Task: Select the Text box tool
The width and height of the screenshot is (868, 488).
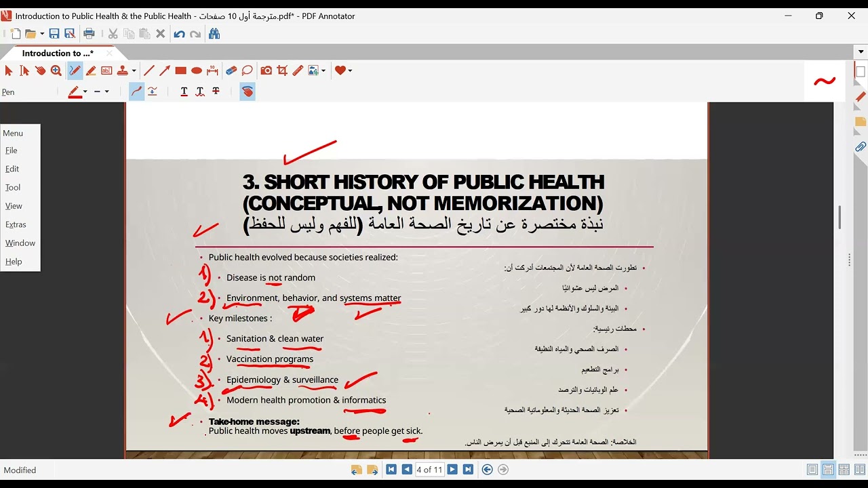Action: (x=106, y=70)
